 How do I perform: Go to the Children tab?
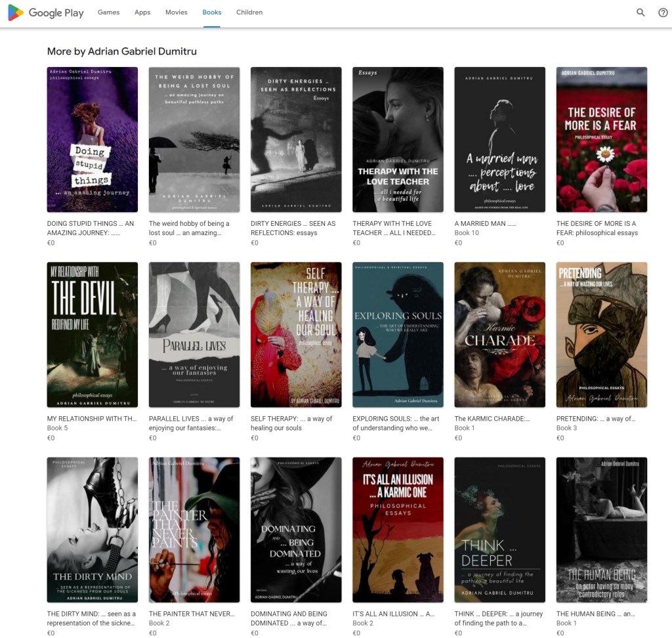[x=249, y=12]
